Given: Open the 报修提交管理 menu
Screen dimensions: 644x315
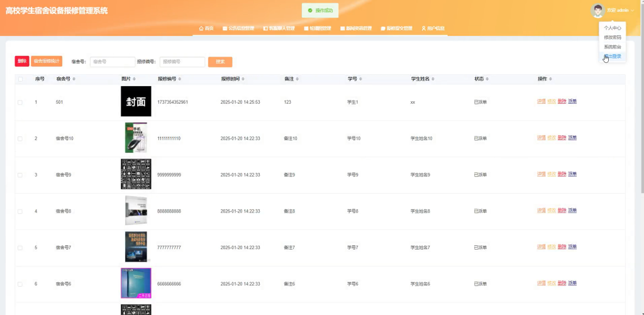Looking at the screenshot, I should coord(396,28).
